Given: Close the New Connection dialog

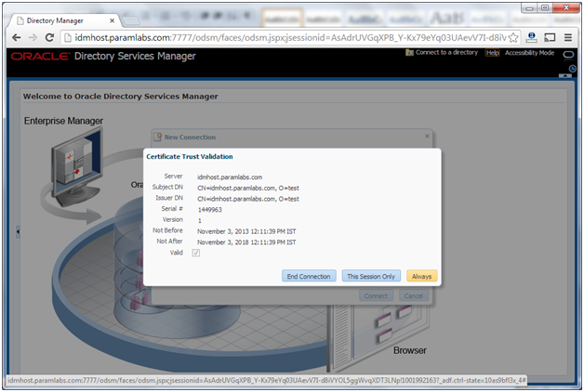Looking at the screenshot, I should tap(427, 137).
